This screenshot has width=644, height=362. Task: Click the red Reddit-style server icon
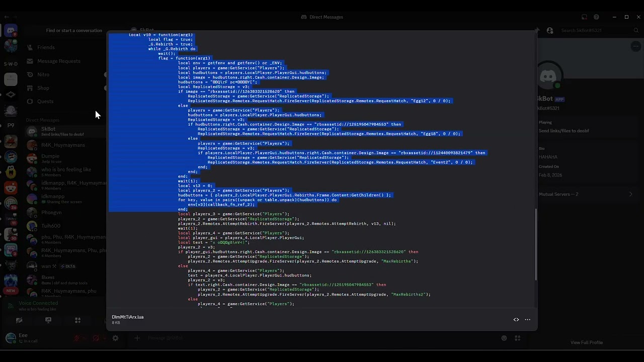(11, 188)
